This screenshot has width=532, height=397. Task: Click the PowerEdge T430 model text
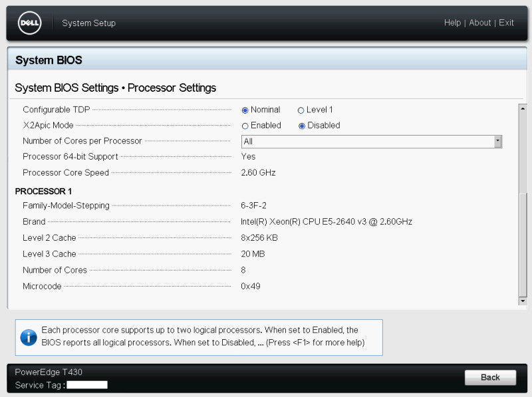pos(49,372)
